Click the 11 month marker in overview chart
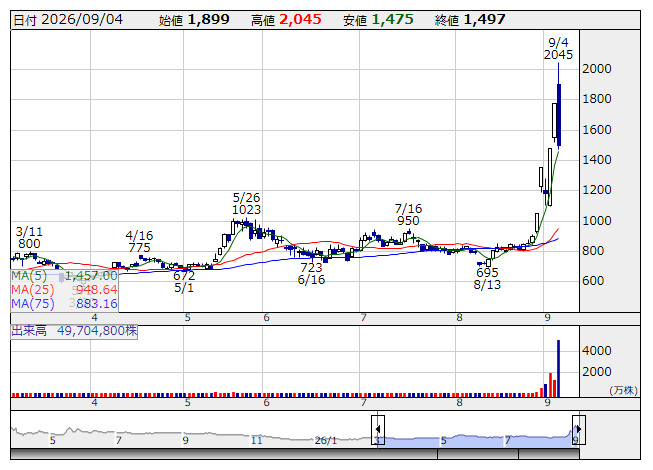The width and height of the screenshot is (653, 470). point(257,440)
